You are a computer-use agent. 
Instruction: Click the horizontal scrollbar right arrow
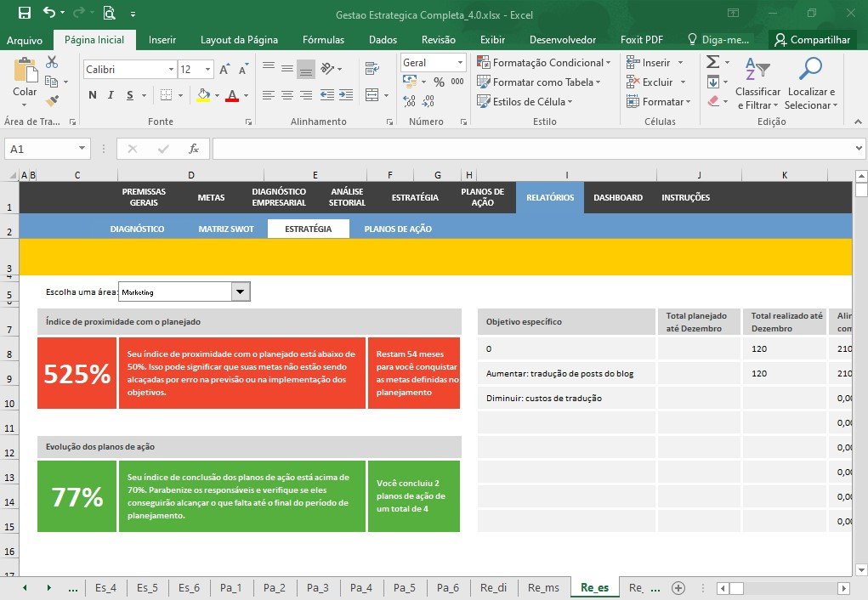[843, 588]
